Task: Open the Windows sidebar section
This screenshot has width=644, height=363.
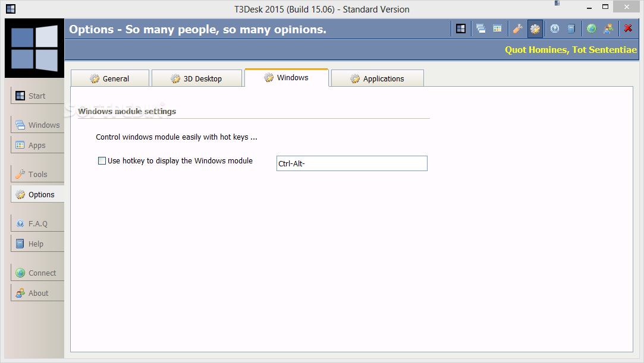Action: coord(37,125)
